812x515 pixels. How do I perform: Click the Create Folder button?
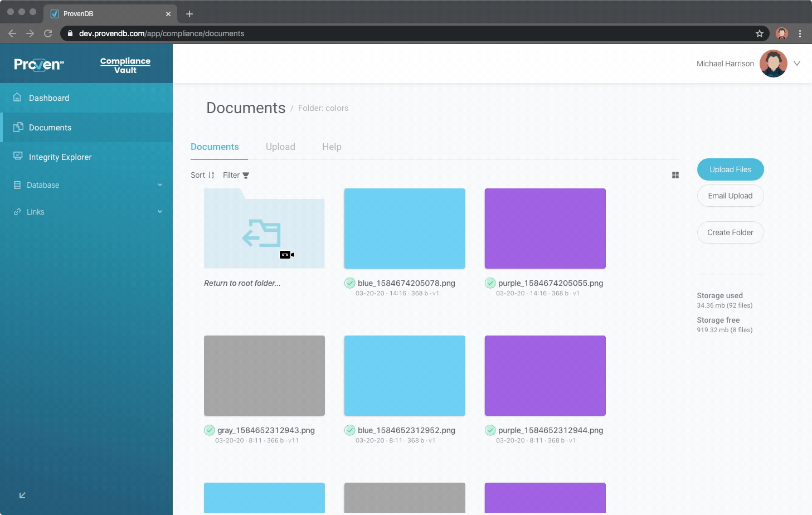point(730,232)
